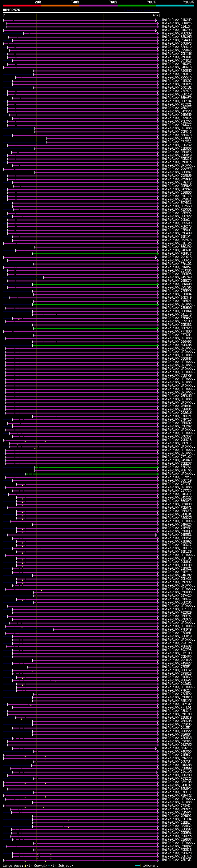Viewport: 197px width, 868px height.
Task: Follow the UniRef100_A7TQ88 link
Action: [177, 332]
